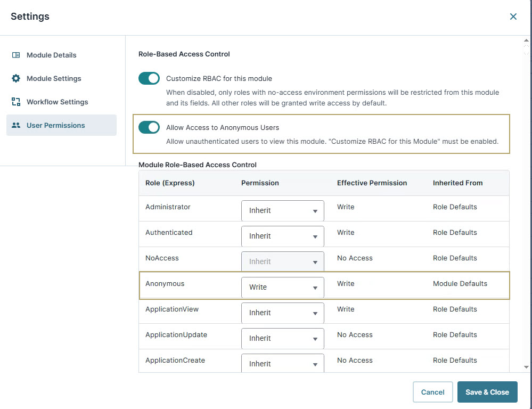Image resolution: width=532 pixels, height=409 pixels.
Task: Go to the Workflow Settings section
Action: [x=56, y=102]
